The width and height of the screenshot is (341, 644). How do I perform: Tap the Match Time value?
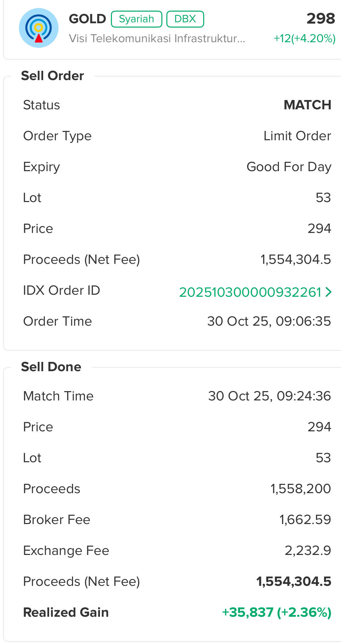[269, 396]
